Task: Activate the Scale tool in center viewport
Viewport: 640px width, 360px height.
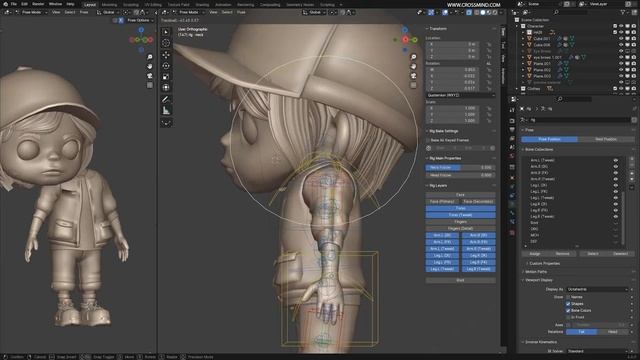Action: (166, 76)
